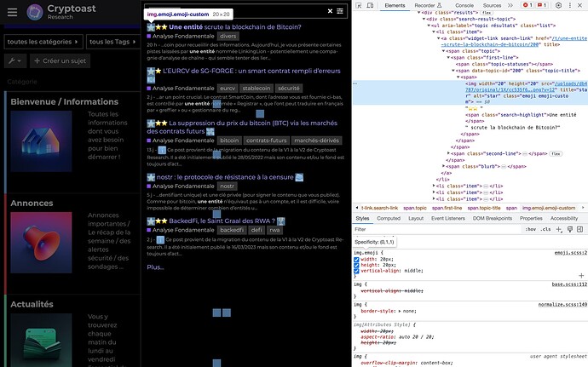The image size is (588, 367).
Task: Activate DevTools element inspector picker icon
Action: 359,5
